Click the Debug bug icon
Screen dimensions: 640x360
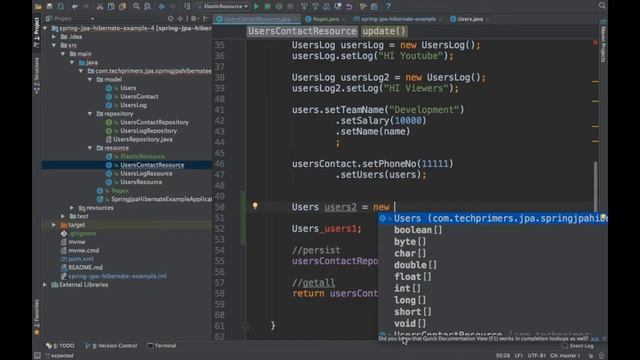click(x=267, y=6)
